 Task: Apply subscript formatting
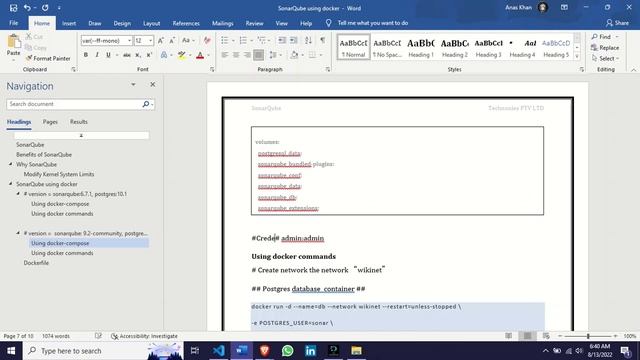click(138, 55)
